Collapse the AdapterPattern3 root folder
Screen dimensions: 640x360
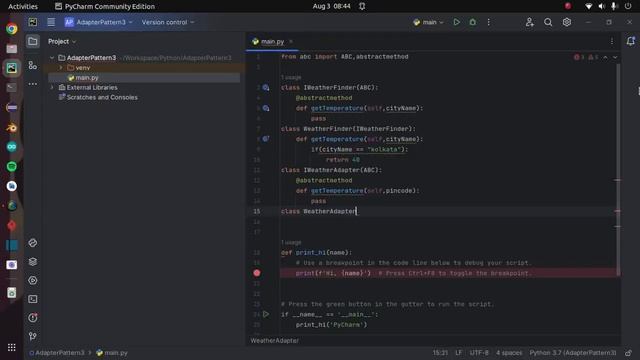[52, 58]
